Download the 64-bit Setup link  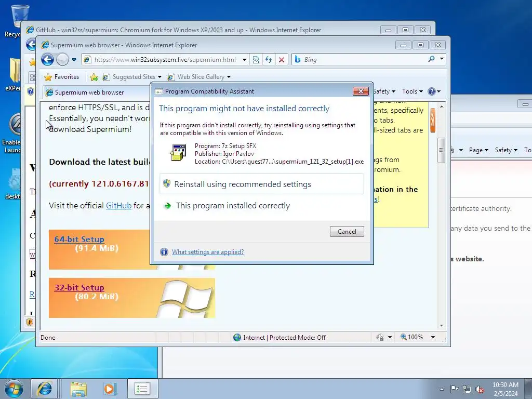pyautogui.click(x=79, y=239)
